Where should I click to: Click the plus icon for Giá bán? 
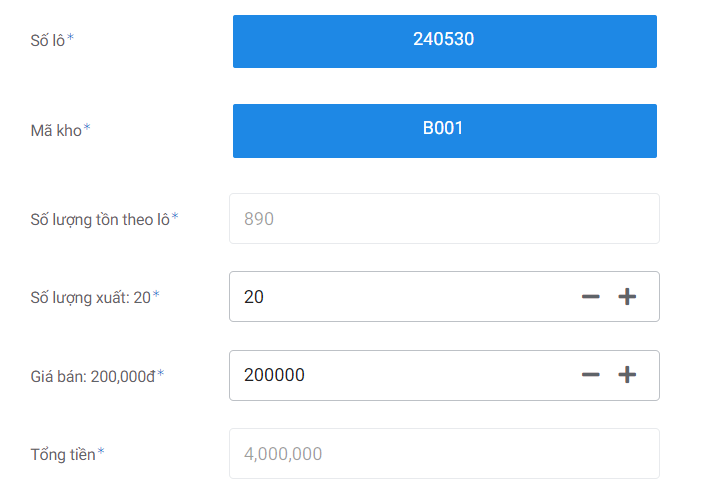[627, 375]
